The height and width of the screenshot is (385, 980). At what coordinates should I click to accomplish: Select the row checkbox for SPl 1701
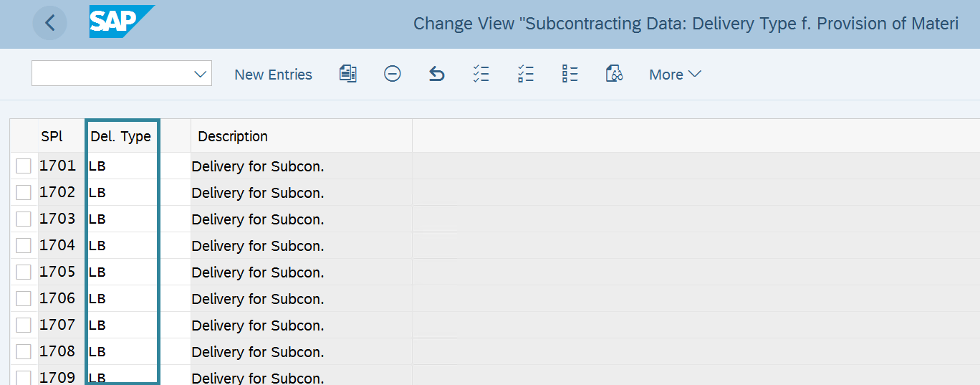point(24,166)
